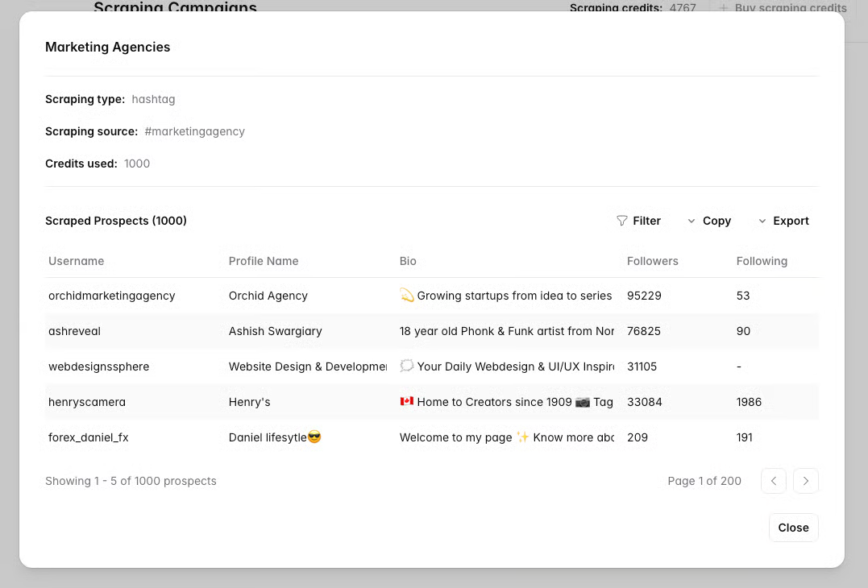Select the orchidmarketingagency username row

click(111, 296)
